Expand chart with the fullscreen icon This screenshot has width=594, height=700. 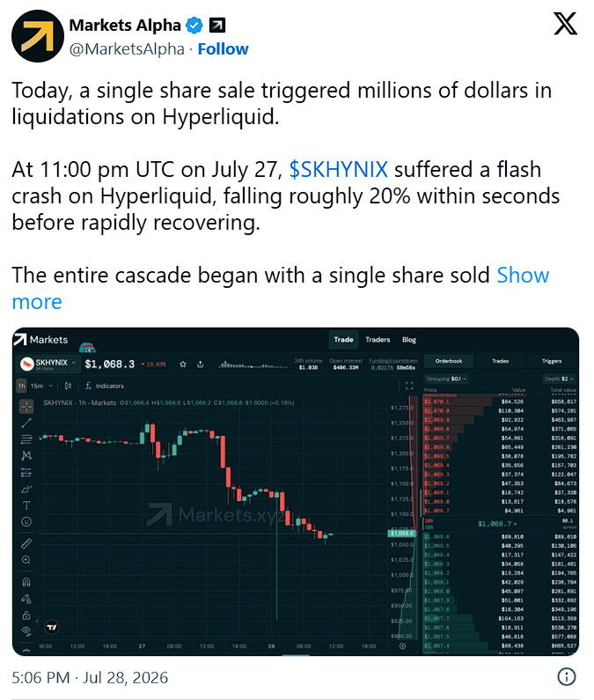pyautogui.click(x=409, y=386)
